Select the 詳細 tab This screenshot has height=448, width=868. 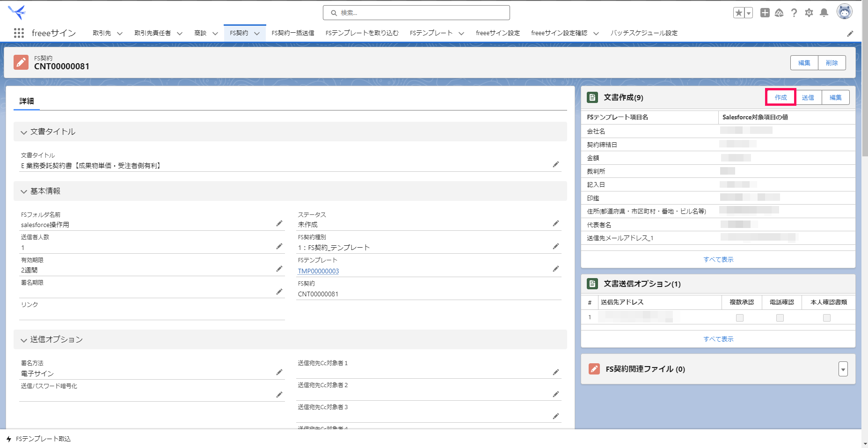coord(27,101)
